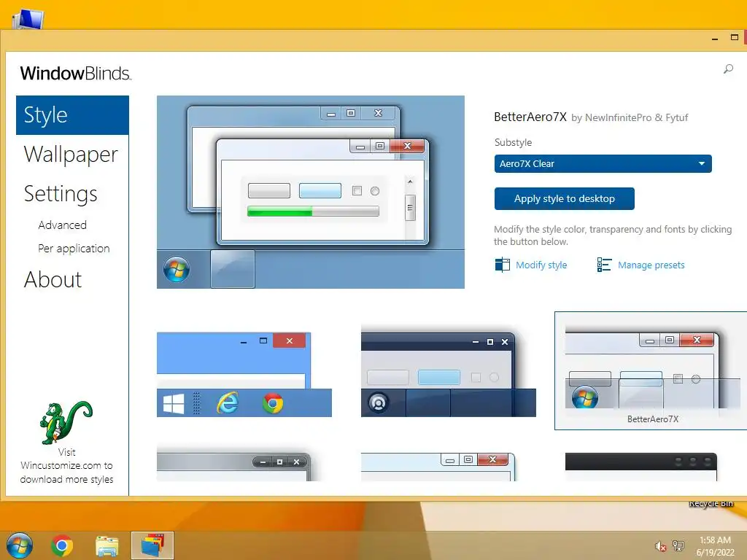Click the large BetterAero7X preview image
Image resolution: width=747 pixels, height=560 pixels.
point(311,192)
